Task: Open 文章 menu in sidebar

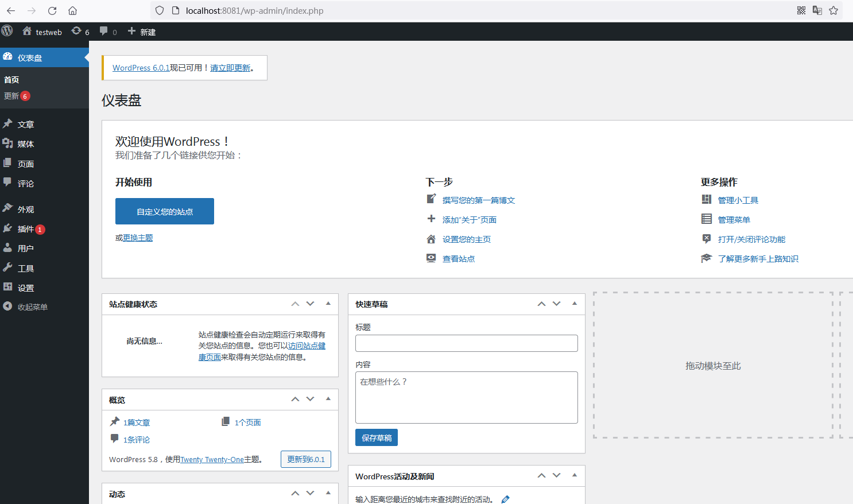Action: (x=44, y=124)
